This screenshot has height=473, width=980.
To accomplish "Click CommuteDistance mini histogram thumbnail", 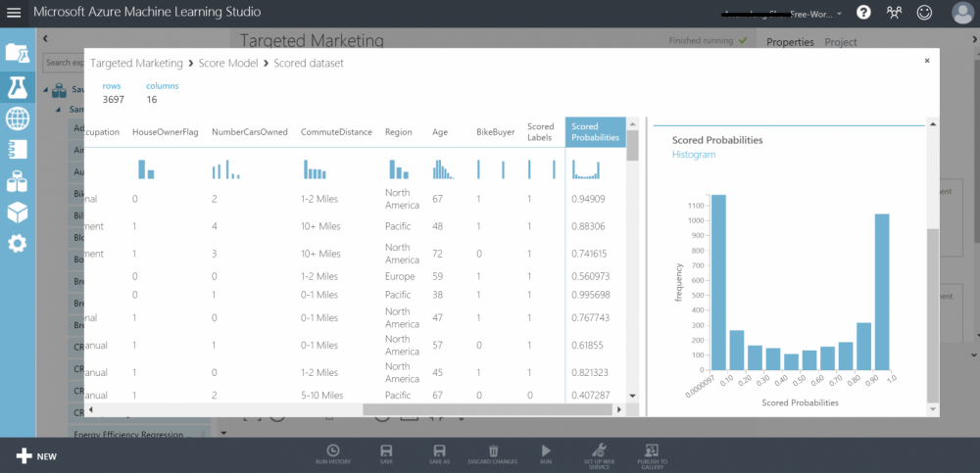I will click(x=315, y=169).
